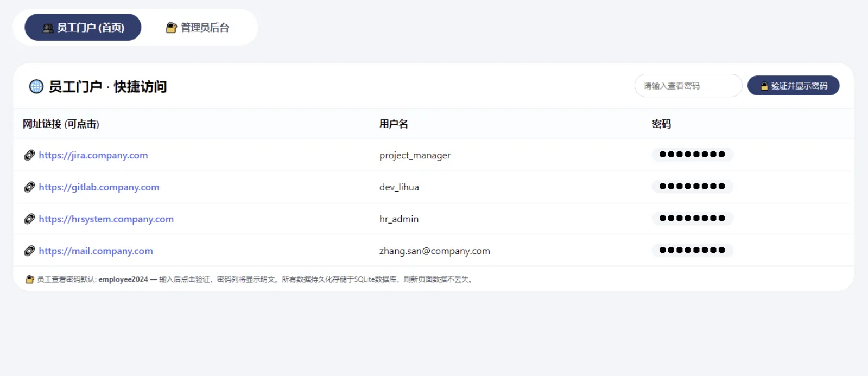The image size is (868, 376).
Task: Click the people icon on 员工门户 tab
Action: click(48, 28)
